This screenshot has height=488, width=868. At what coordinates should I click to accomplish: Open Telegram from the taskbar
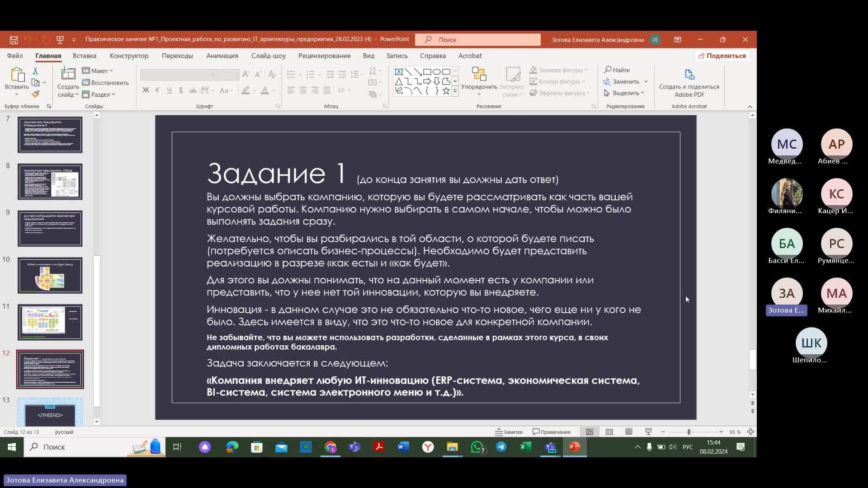(501, 447)
